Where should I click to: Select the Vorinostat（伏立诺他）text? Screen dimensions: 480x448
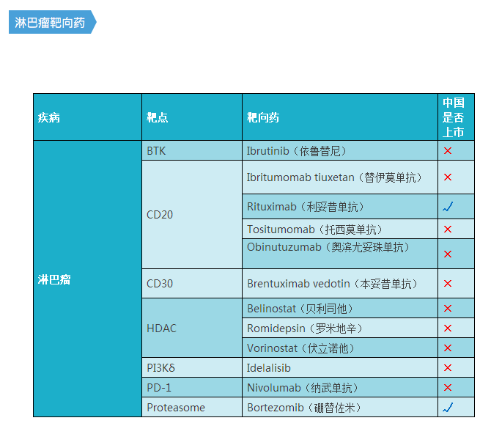[300, 348]
